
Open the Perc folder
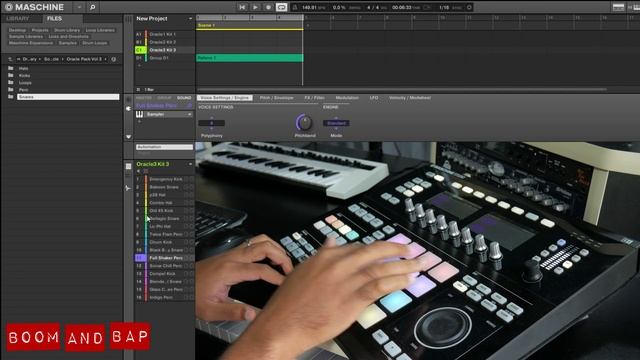coord(23,90)
